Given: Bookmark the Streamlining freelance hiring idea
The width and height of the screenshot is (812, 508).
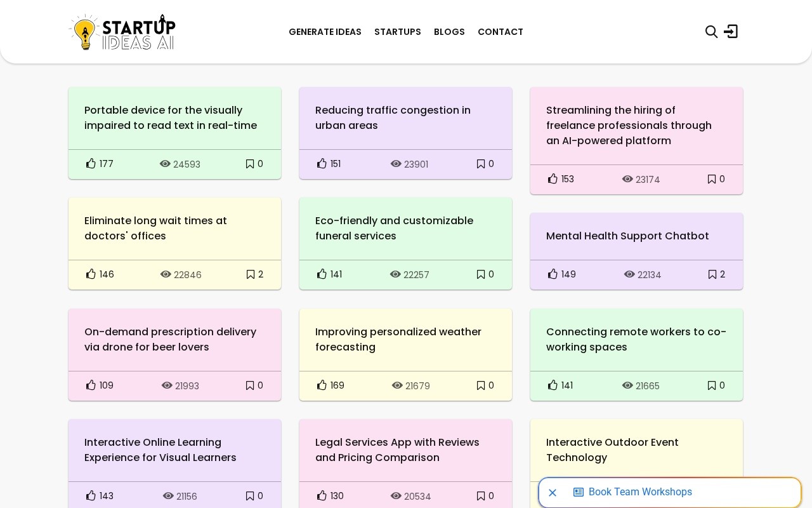Looking at the screenshot, I should (712, 179).
